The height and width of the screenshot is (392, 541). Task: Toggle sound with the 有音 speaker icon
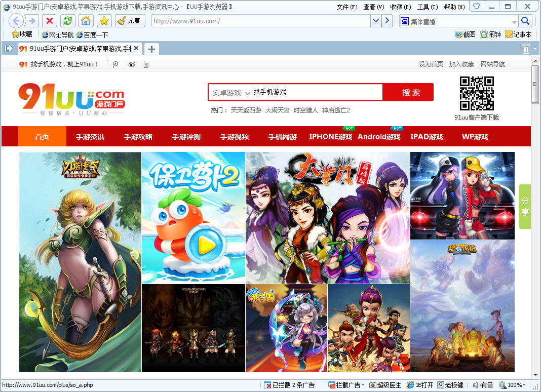pos(483,385)
